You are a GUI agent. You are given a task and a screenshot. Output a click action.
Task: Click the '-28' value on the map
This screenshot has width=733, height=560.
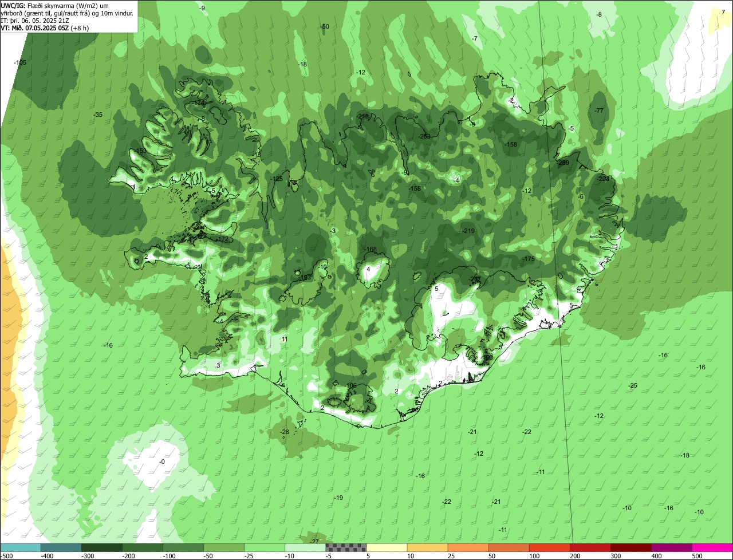click(284, 432)
